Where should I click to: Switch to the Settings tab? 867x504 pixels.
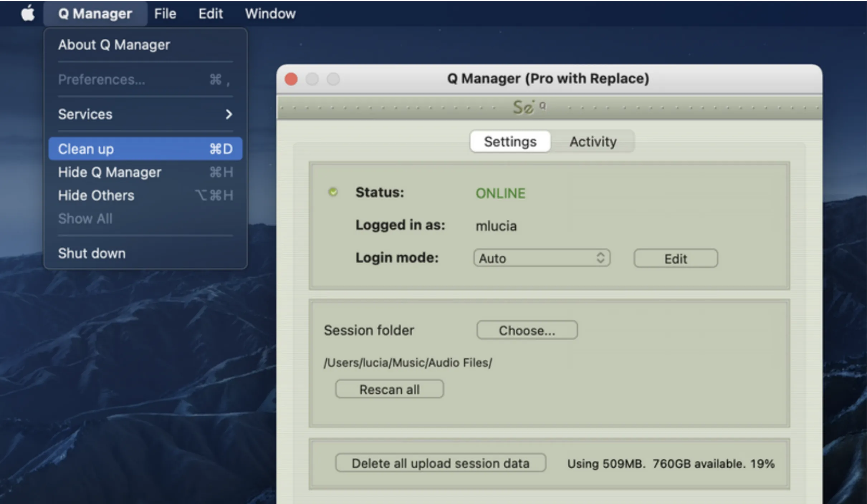[510, 142]
